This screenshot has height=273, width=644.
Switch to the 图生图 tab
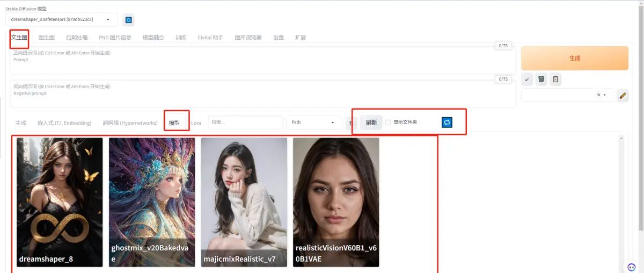click(x=46, y=38)
